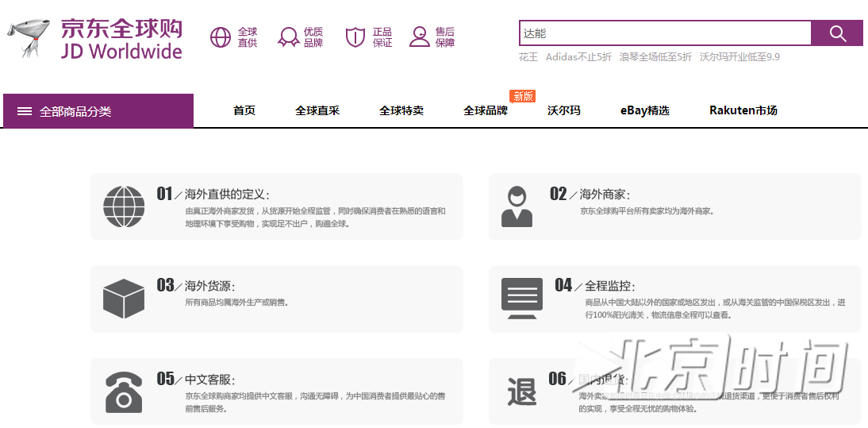Click the text 京东全球购平台所有卖家均为海外商家
868x428 pixels.
(x=647, y=211)
